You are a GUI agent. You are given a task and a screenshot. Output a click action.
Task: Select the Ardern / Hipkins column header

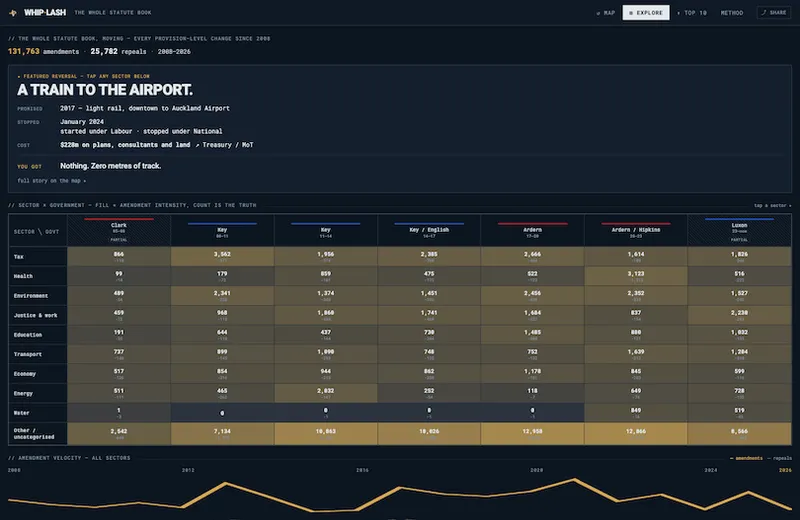pyautogui.click(x=636, y=230)
